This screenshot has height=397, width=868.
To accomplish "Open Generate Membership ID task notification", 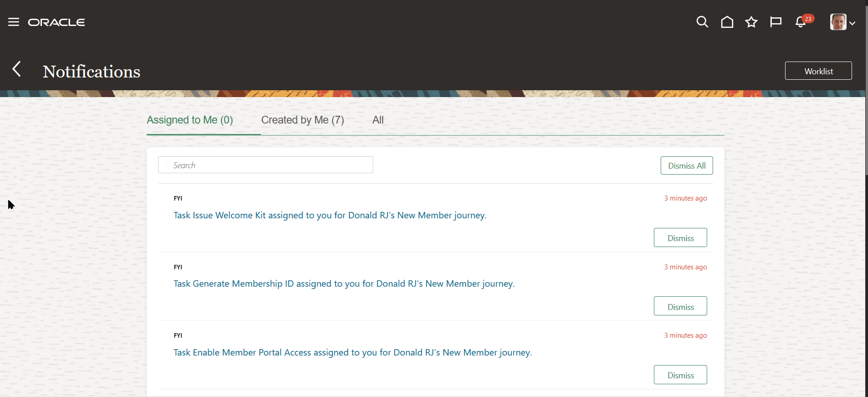I will pyautogui.click(x=344, y=284).
